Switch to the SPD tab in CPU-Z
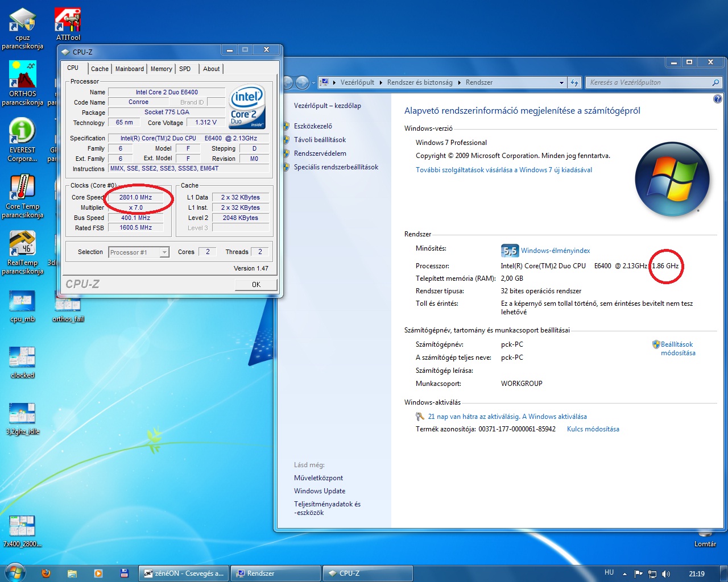The image size is (728, 582). 185,69
